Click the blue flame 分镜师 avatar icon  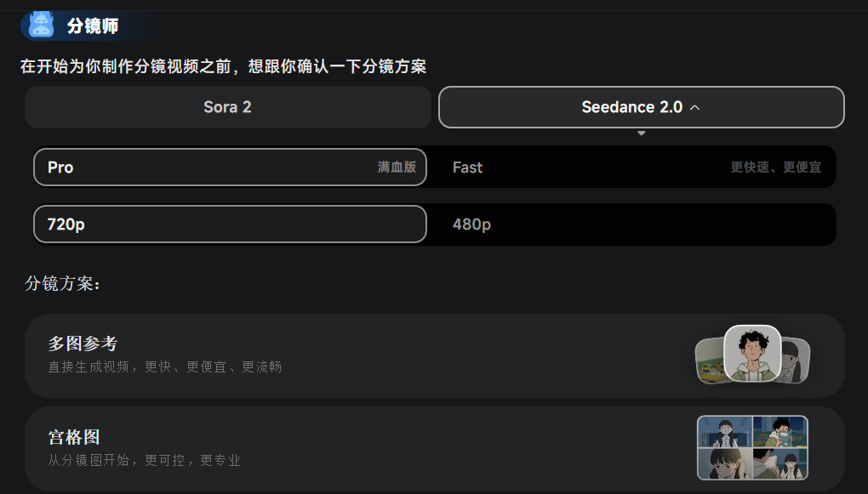pos(42,25)
